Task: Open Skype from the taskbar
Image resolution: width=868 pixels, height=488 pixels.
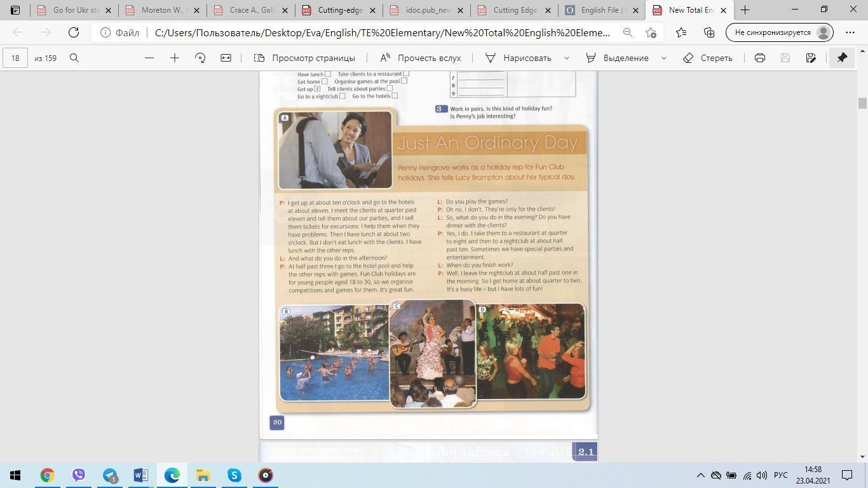Action: pos(234,475)
